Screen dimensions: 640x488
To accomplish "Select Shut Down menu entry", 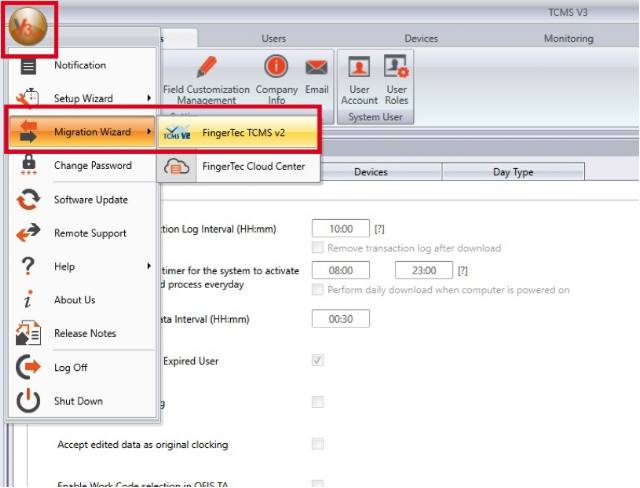I will [82, 401].
